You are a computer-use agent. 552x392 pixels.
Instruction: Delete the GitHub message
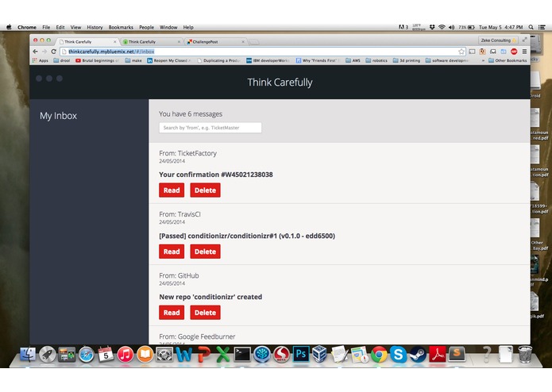point(205,313)
